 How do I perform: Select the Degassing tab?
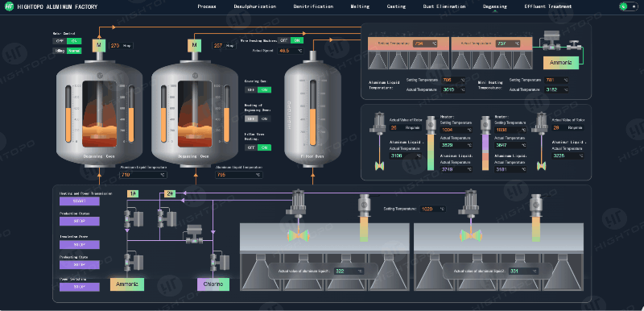(x=495, y=6)
